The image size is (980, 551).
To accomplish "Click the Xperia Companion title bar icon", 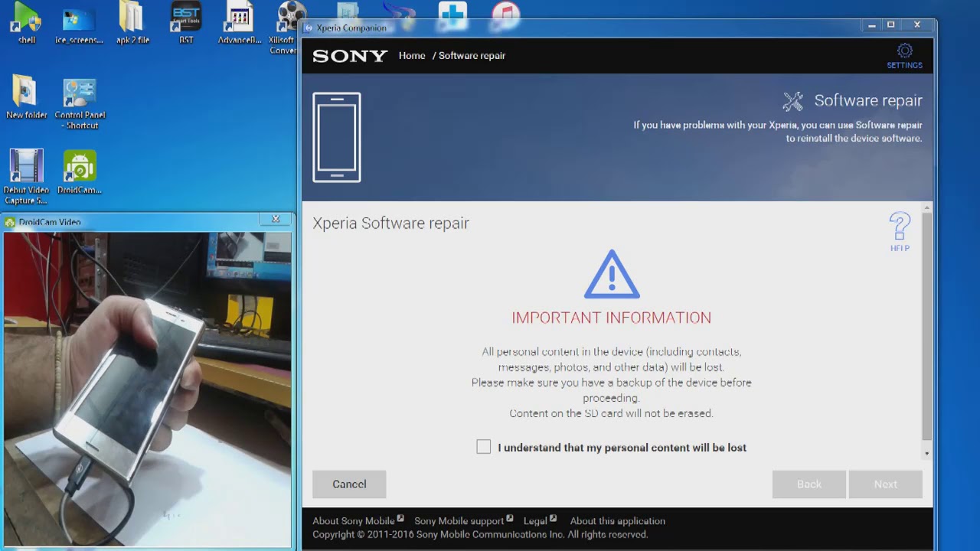I will [309, 28].
